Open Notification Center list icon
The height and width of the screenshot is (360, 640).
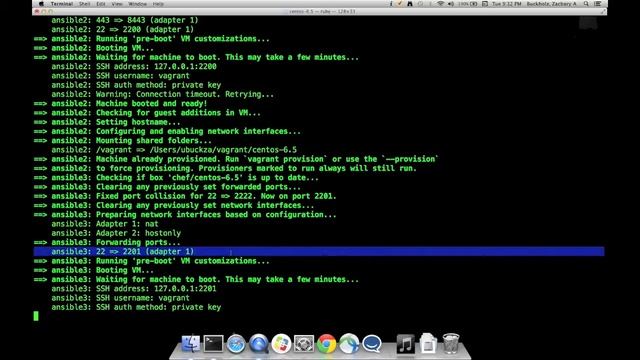click(x=598, y=4)
